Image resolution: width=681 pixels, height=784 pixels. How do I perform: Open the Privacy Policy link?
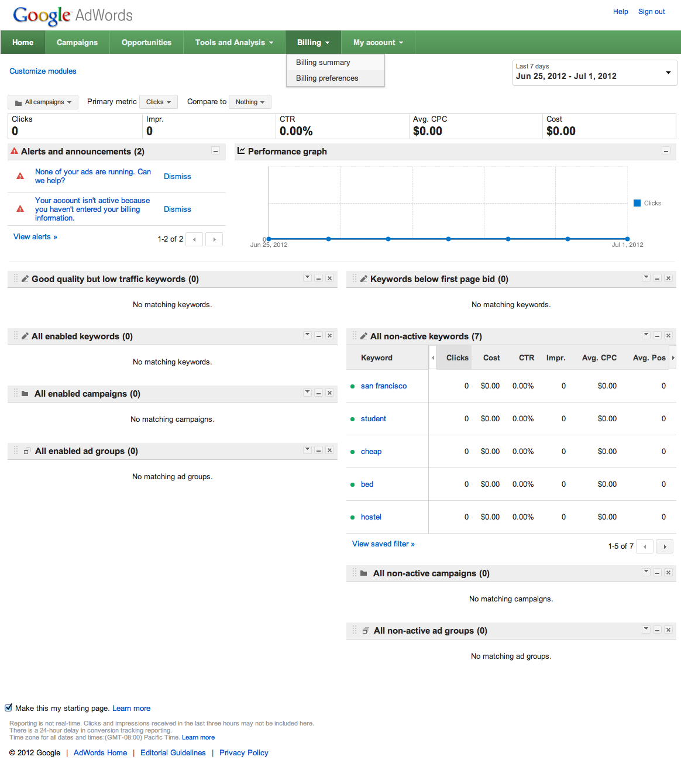tap(244, 753)
